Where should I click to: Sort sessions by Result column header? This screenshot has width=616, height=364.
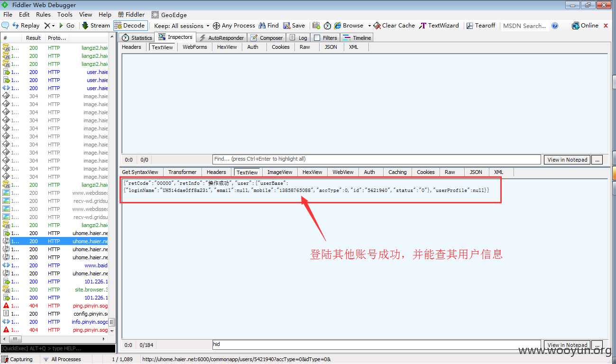click(33, 38)
